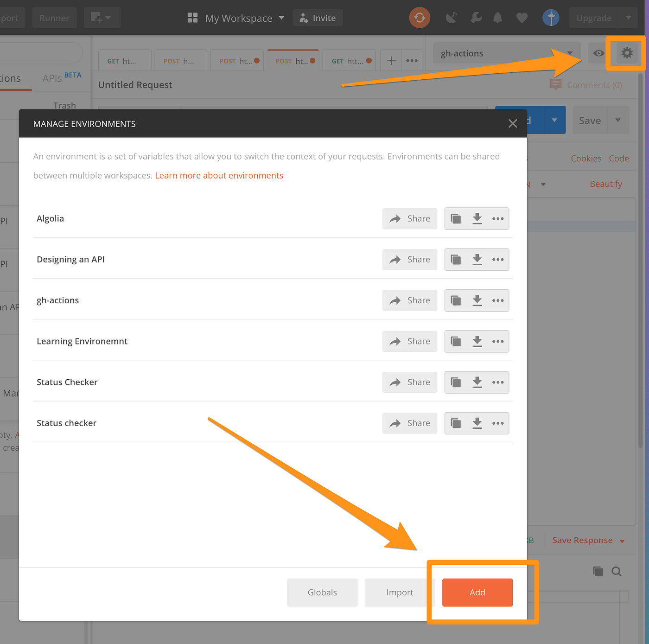Expand the Upgrade dropdown arrow
Viewport: 649px width, 644px height.
628,18
